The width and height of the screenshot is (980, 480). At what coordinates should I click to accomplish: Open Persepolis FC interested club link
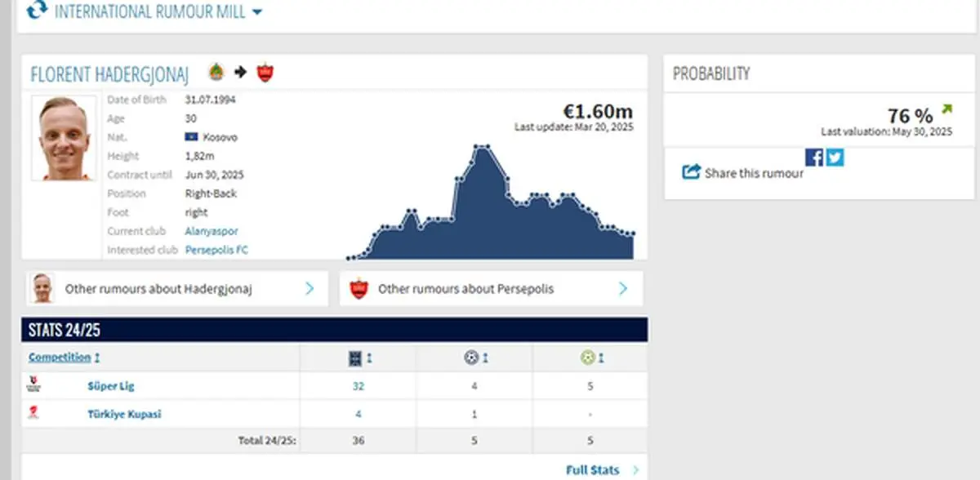pyautogui.click(x=216, y=250)
